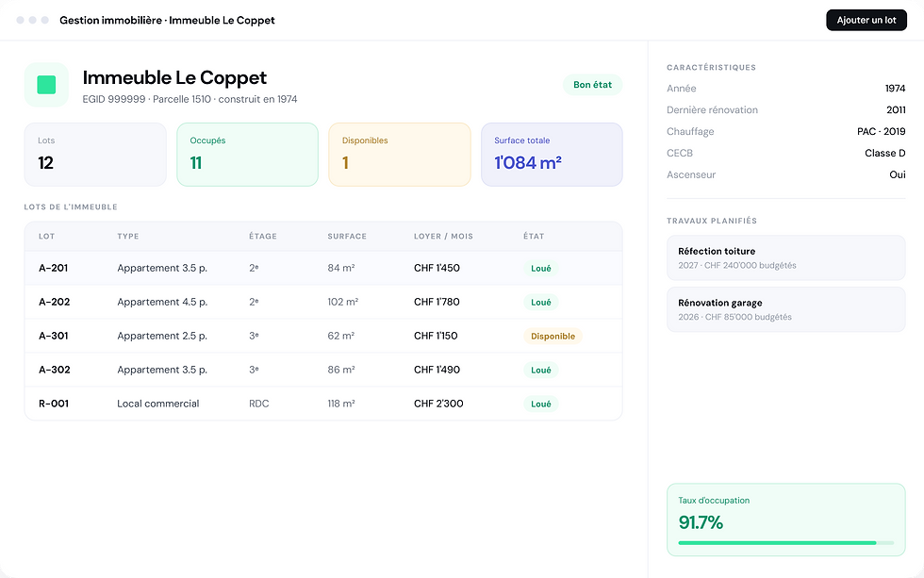Open the Lots count card
Screen dimensions: 924x578
(x=95, y=155)
